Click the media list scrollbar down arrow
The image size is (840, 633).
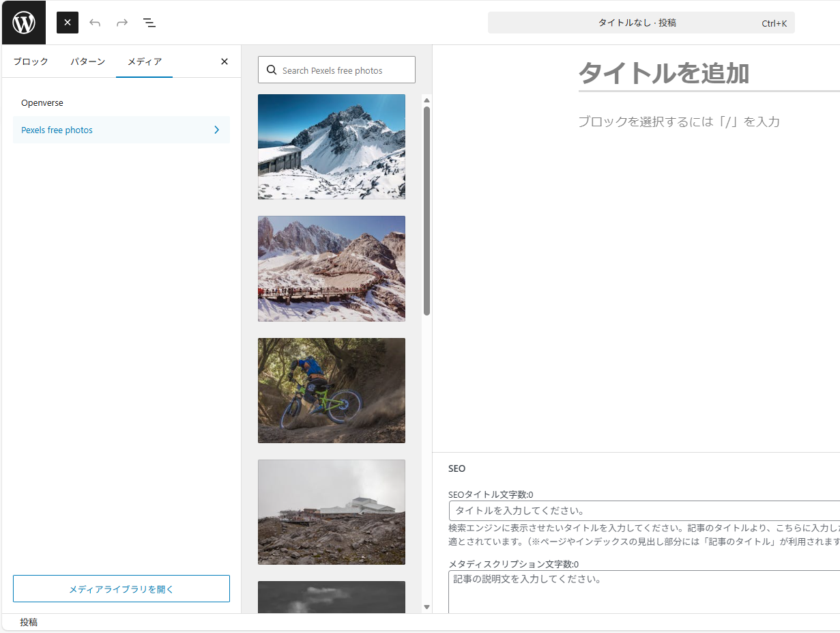click(427, 606)
